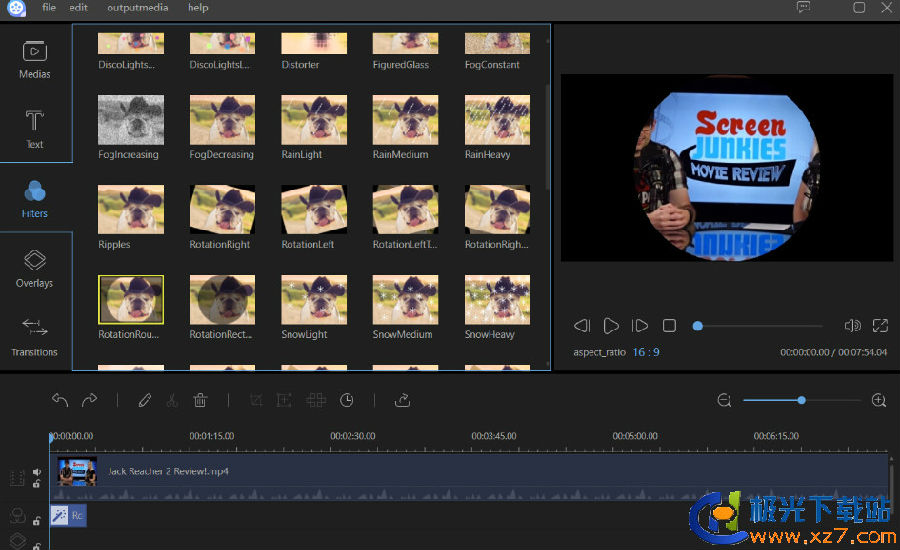Viewport: 900px width, 550px height.
Task: Click the filter list vertical scrollbar
Action: [x=547, y=138]
